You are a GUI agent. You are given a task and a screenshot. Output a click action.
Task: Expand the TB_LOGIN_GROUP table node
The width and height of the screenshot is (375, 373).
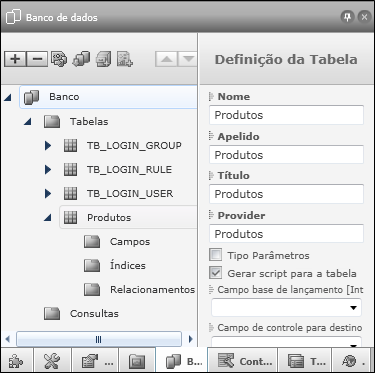[48, 145]
